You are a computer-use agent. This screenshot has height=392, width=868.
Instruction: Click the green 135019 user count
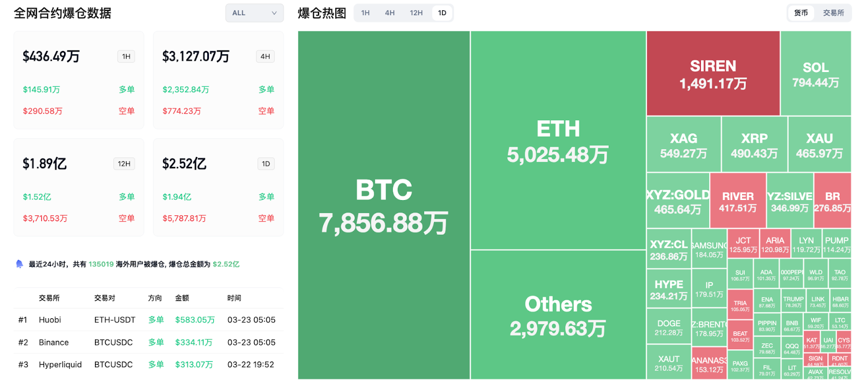[x=101, y=265]
